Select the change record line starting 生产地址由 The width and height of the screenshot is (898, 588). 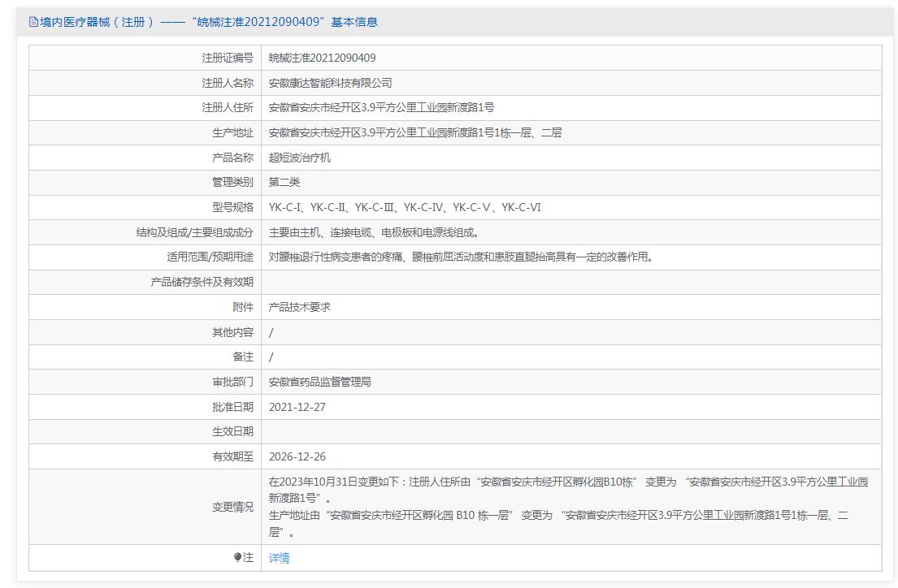click(558, 524)
